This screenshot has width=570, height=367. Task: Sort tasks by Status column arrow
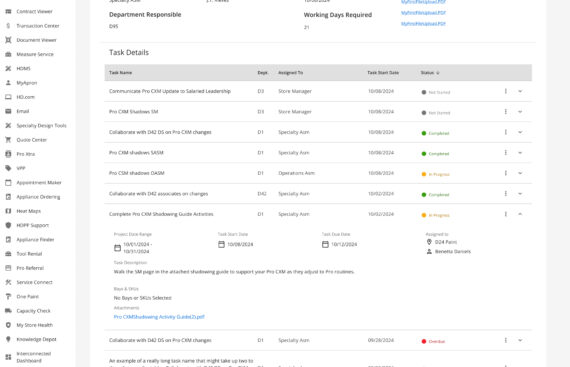click(438, 73)
